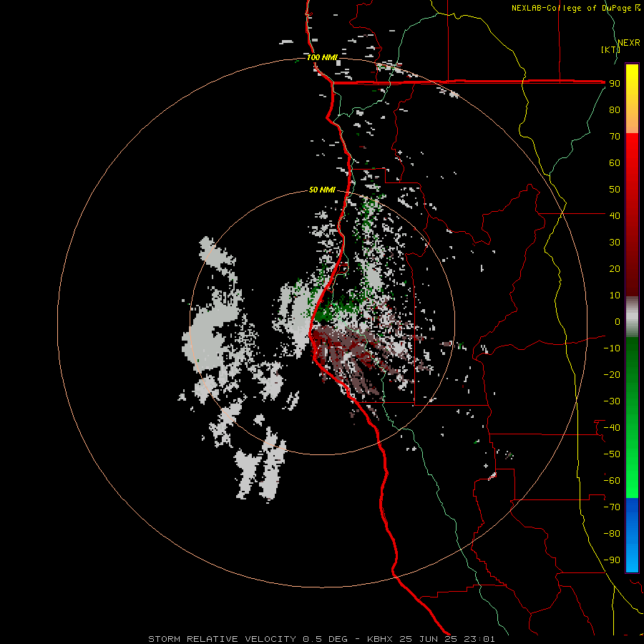Image resolution: width=644 pixels, height=644 pixels.
Task: Click the NEXLAB-College of DuPage credit text
Action: point(576,8)
